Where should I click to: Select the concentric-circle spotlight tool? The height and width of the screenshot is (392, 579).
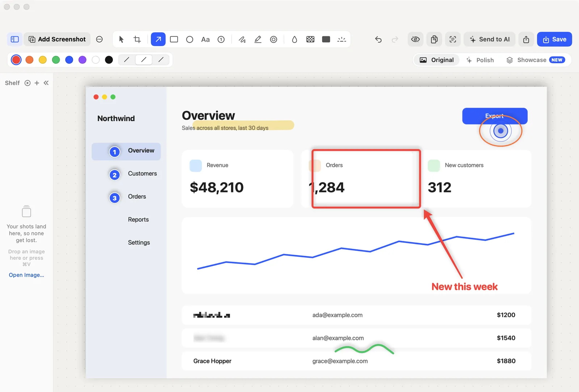[274, 39]
